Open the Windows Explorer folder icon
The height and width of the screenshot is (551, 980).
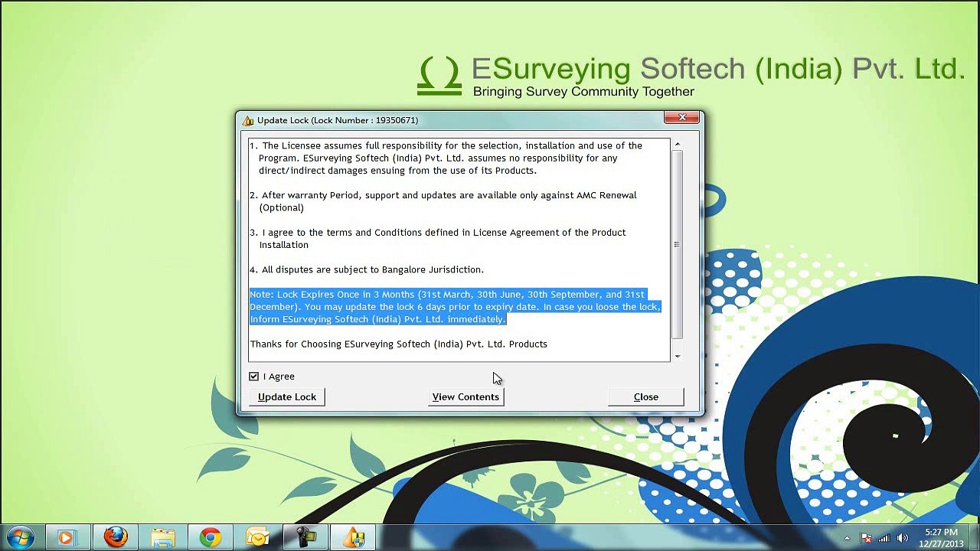click(x=162, y=538)
